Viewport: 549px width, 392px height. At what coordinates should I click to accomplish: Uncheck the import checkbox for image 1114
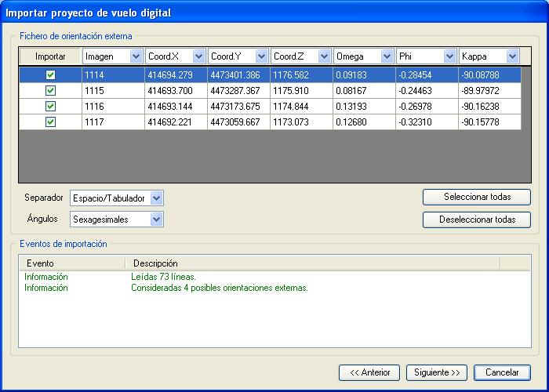tap(51, 75)
